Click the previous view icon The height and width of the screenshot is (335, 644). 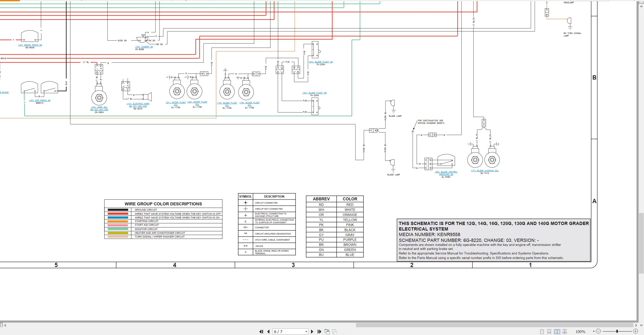click(x=327, y=331)
